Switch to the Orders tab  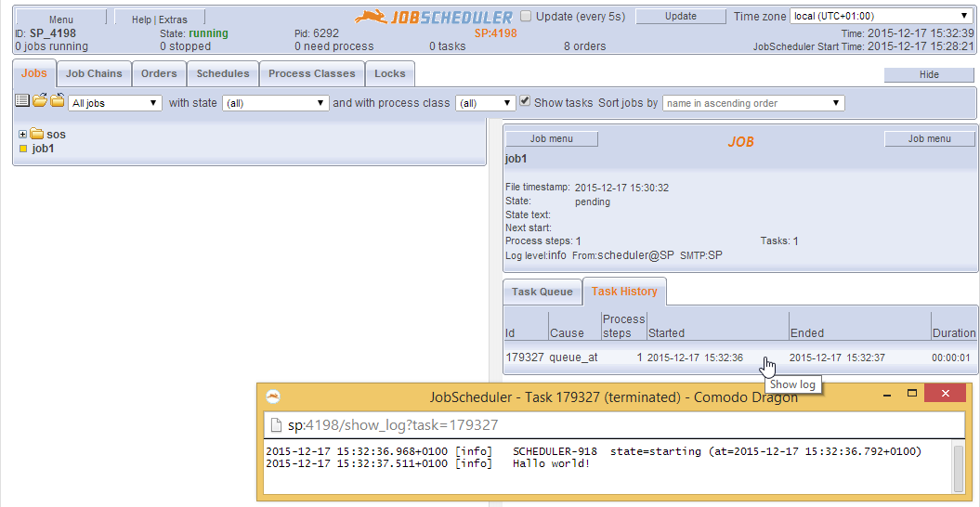pos(159,73)
